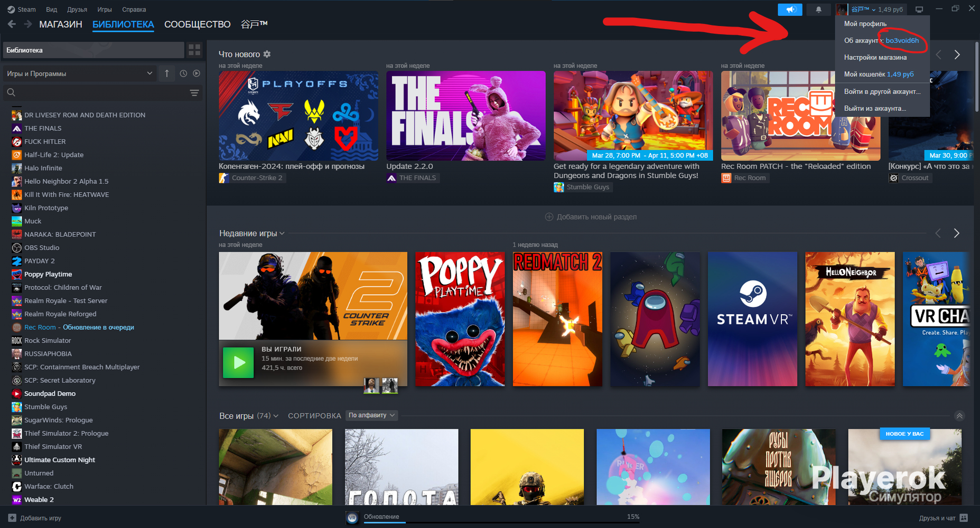Click the profile avatar in the title bar

841,10
